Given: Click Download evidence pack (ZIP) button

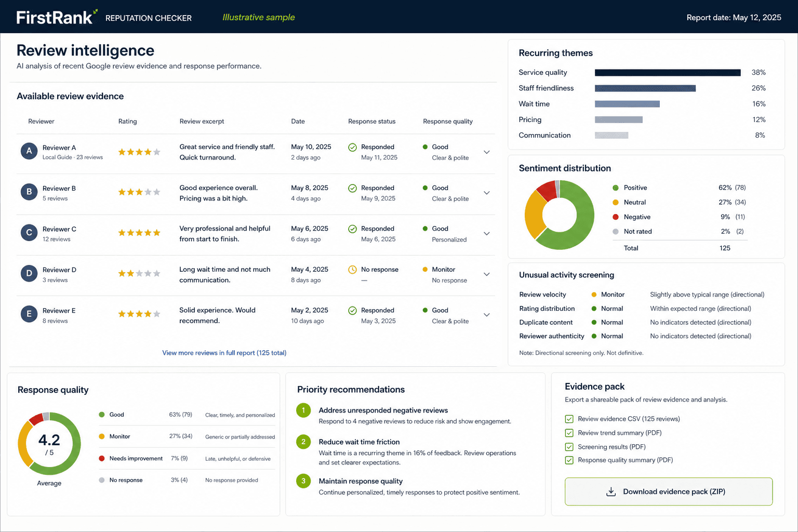Looking at the screenshot, I should tap(669, 491).
